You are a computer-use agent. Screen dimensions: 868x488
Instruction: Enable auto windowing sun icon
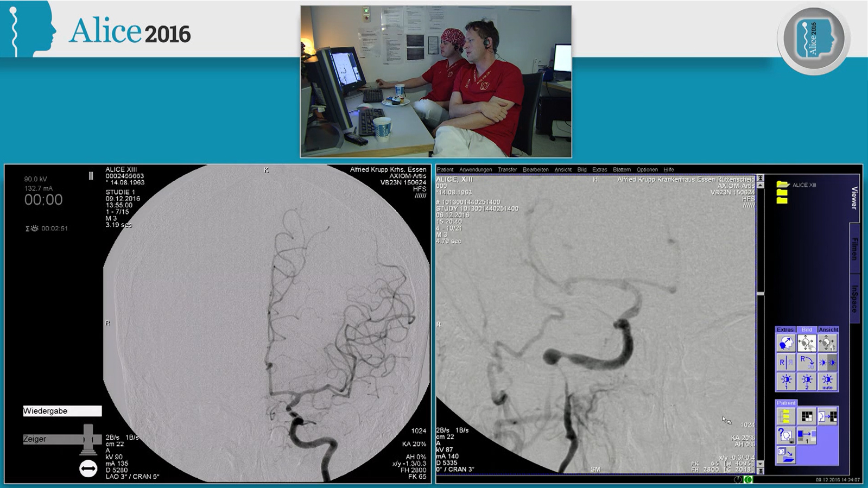[x=827, y=381]
